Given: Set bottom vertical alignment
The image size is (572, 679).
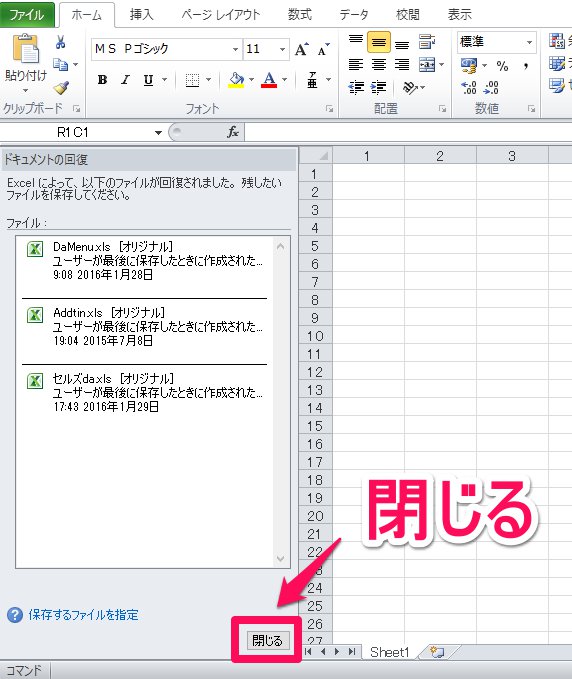Looking at the screenshot, I should point(402,43).
